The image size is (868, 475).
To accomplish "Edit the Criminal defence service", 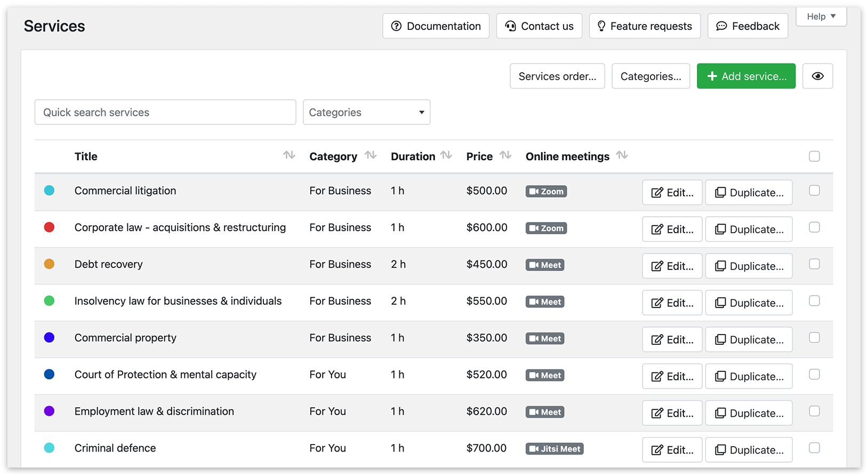I will (x=672, y=450).
